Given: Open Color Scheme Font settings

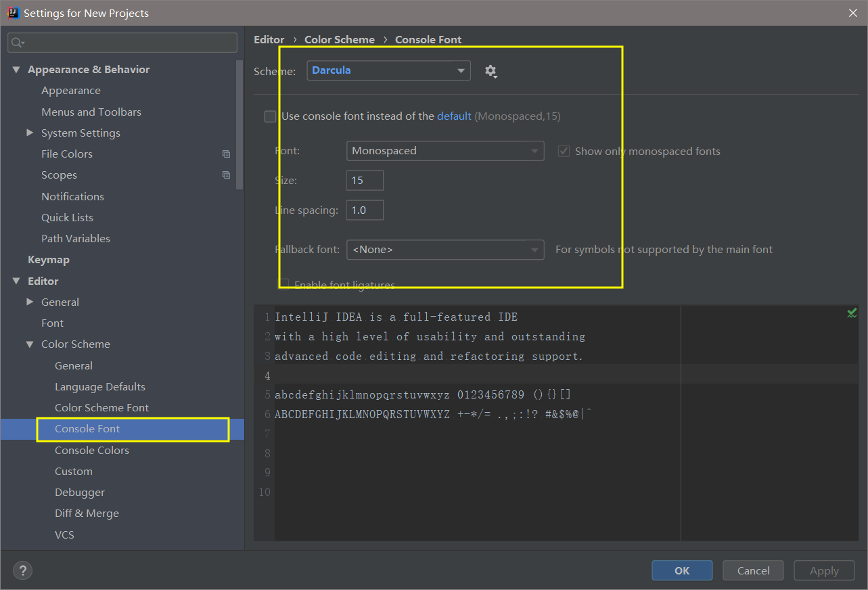Looking at the screenshot, I should point(101,407).
